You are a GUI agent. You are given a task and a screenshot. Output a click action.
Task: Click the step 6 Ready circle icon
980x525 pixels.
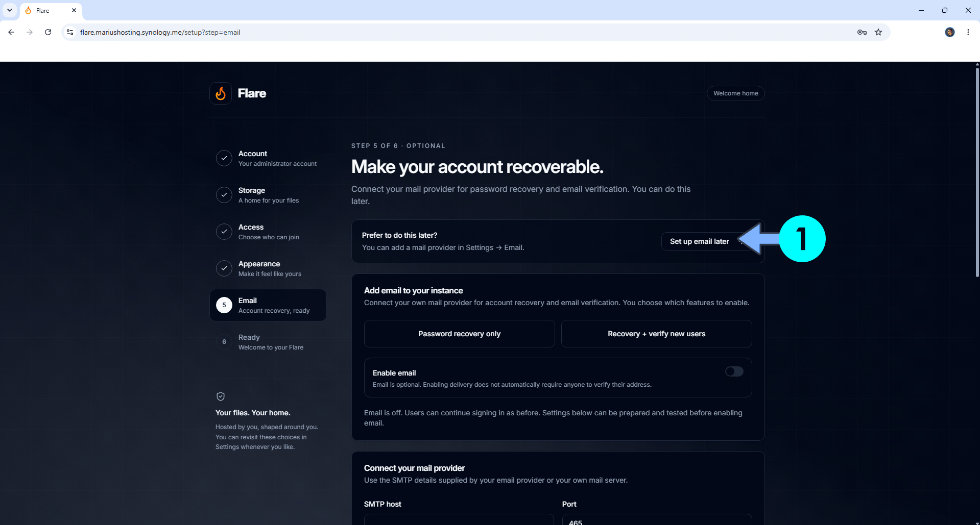(x=224, y=342)
